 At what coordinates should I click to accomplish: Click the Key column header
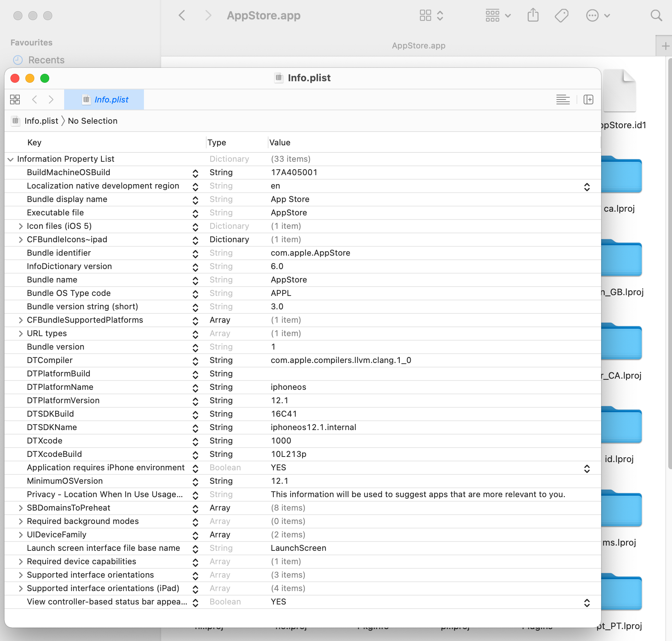pos(34,142)
